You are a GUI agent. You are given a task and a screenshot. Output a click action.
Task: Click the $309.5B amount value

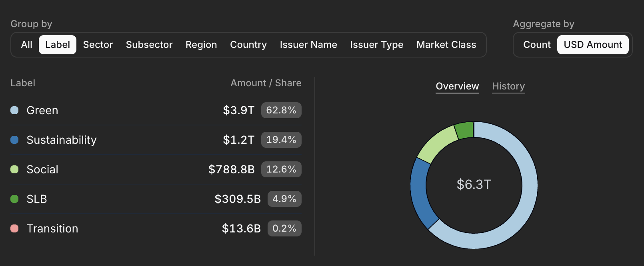coord(238,199)
